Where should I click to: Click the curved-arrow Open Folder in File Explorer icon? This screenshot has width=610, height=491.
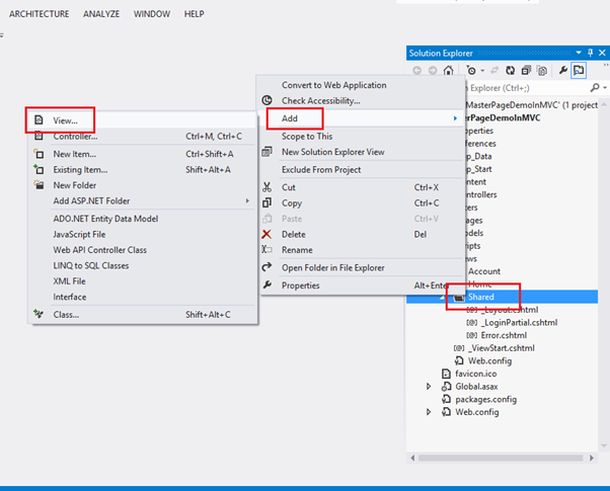point(267,267)
